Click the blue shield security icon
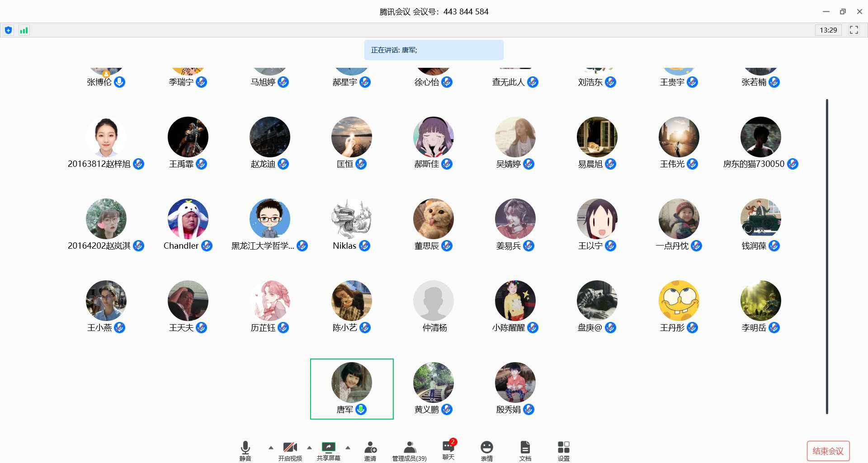This screenshot has height=463, width=868. (x=8, y=30)
